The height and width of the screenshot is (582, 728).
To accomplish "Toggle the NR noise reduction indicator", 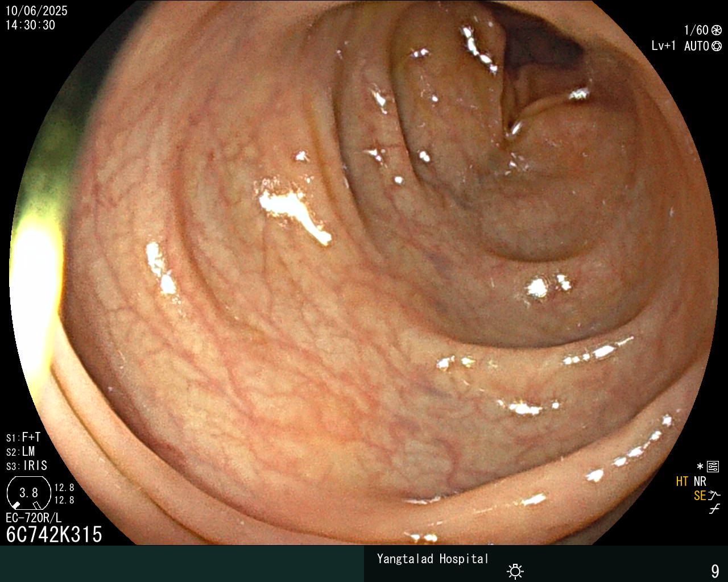I will coord(700,481).
